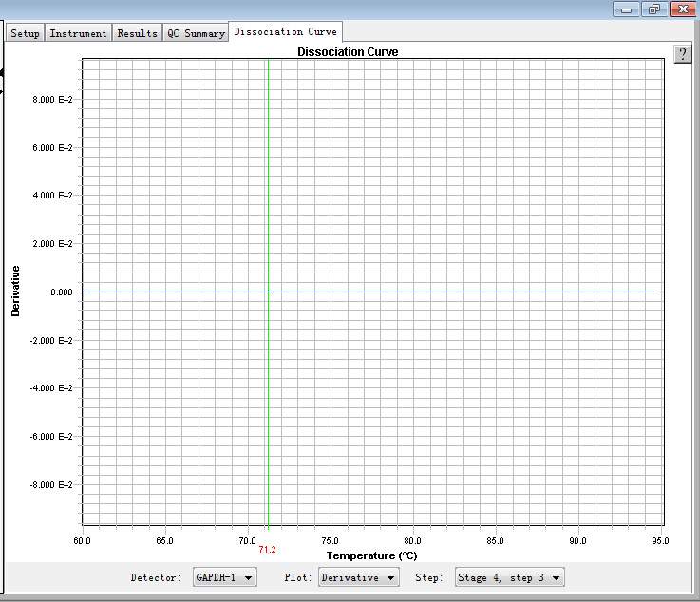
Task: Open the Results tab
Action: [x=137, y=33]
